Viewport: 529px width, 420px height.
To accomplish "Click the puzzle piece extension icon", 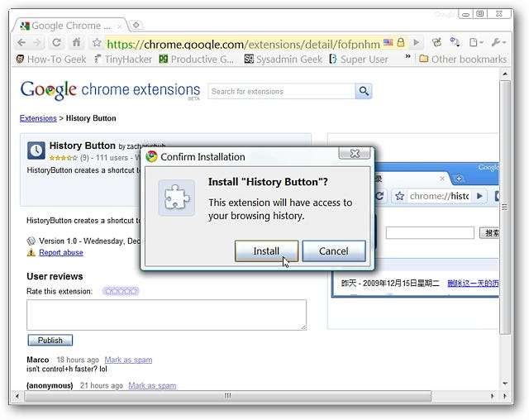I will pyautogui.click(x=177, y=198).
